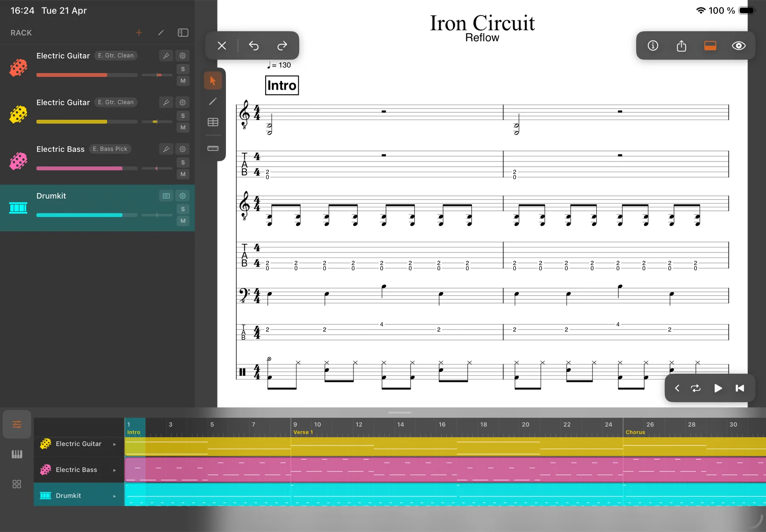766x532 pixels.
Task: Mute the first Electric Guitar track
Action: (x=183, y=81)
